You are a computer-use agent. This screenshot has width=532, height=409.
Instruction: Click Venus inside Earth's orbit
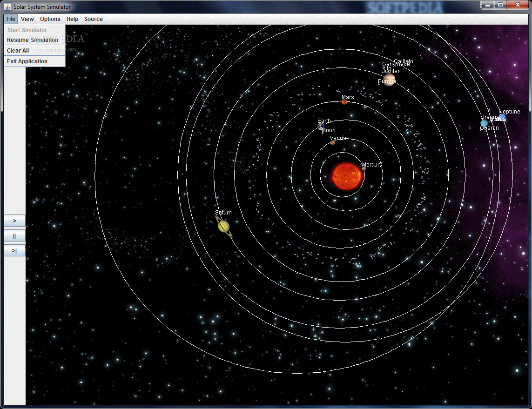coord(332,143)
